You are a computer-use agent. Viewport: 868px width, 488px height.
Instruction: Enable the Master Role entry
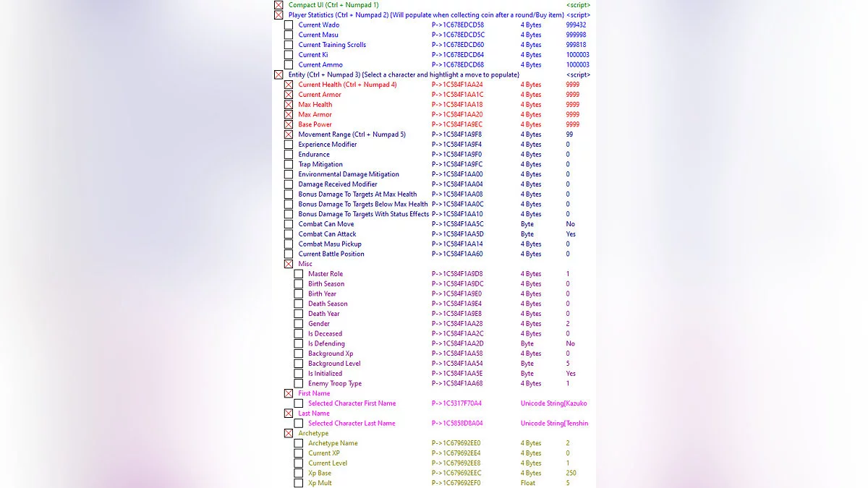coord(299,273)
